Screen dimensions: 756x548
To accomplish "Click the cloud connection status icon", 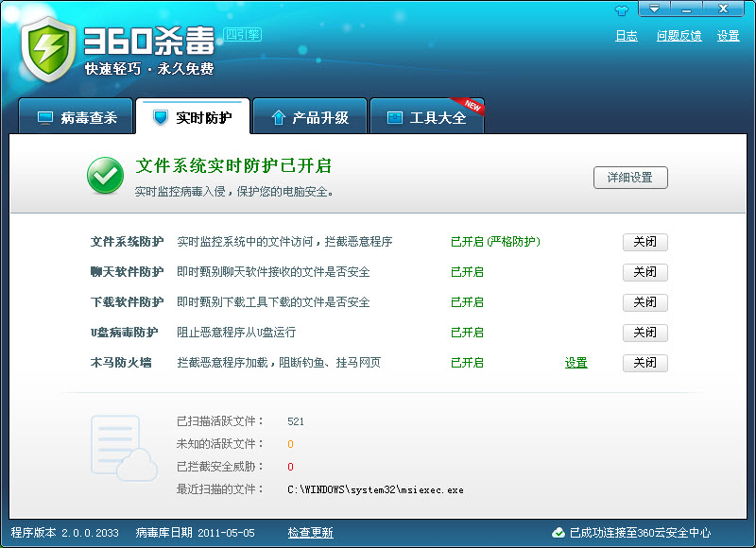I will click(558, 533).
